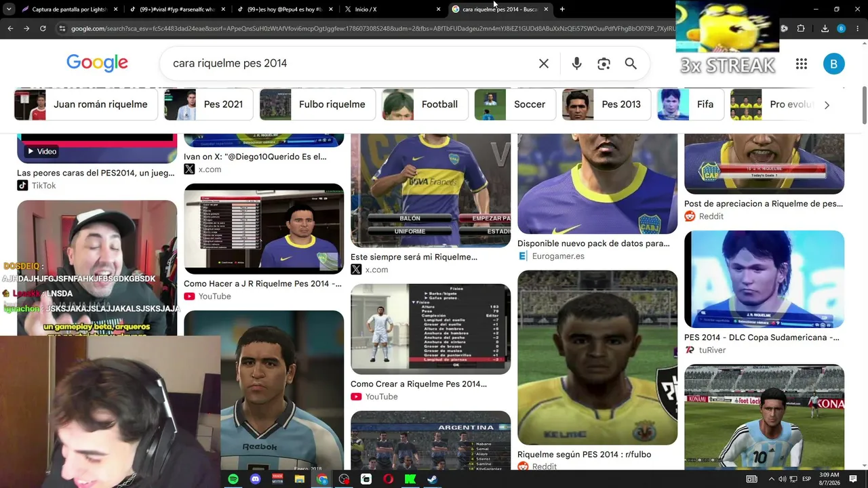
Task: Close the Captura de pantalla tab
Action: click(x=116, y=9)
